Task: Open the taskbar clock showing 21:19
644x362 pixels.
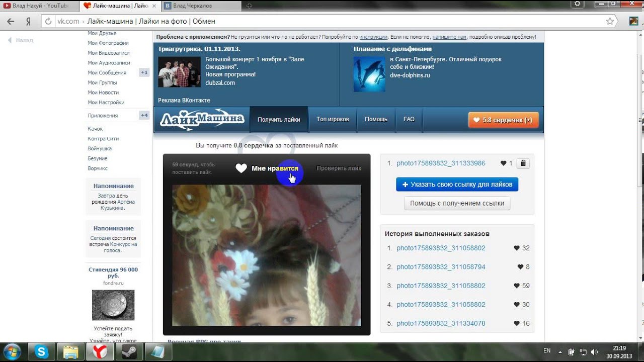Action: coord(619,352)
